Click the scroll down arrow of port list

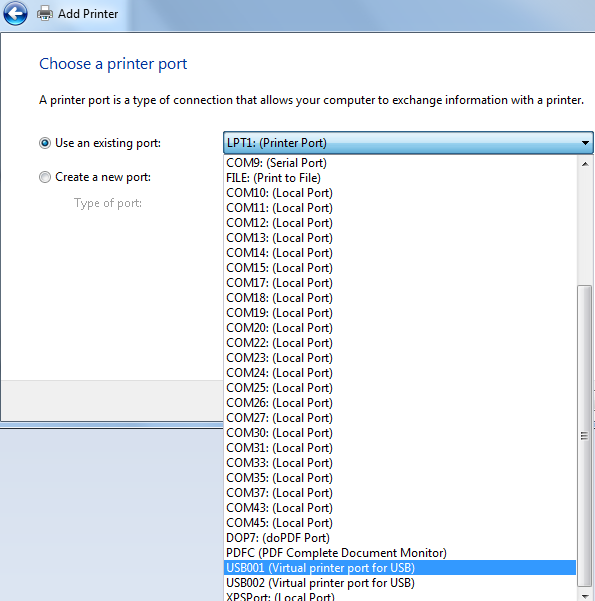(585, 596)
